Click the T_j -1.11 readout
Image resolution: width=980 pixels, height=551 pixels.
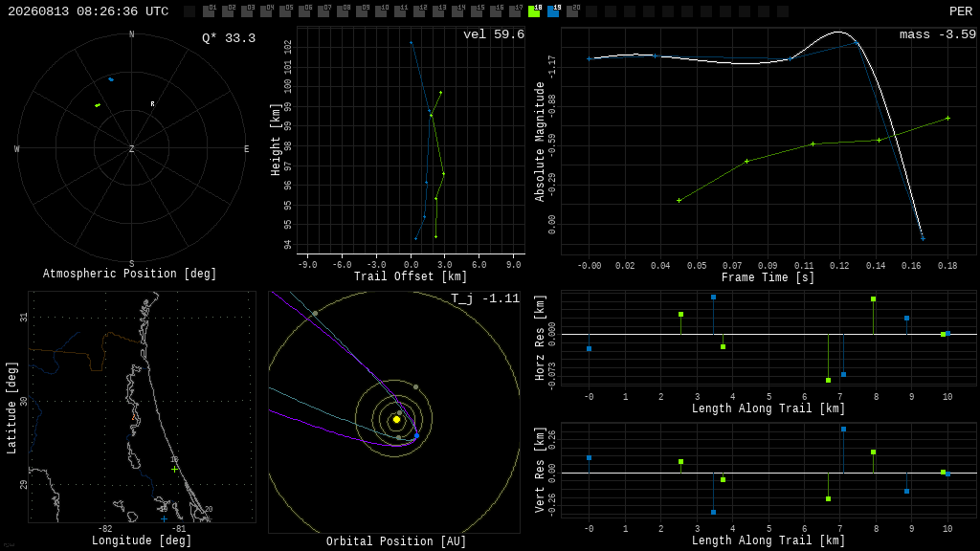point(485,298)
